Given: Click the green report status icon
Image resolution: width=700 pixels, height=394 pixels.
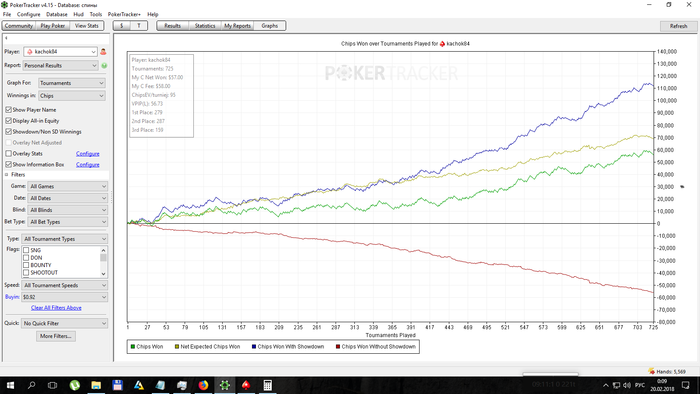Looking at the screenshot, I should [104, 66].
